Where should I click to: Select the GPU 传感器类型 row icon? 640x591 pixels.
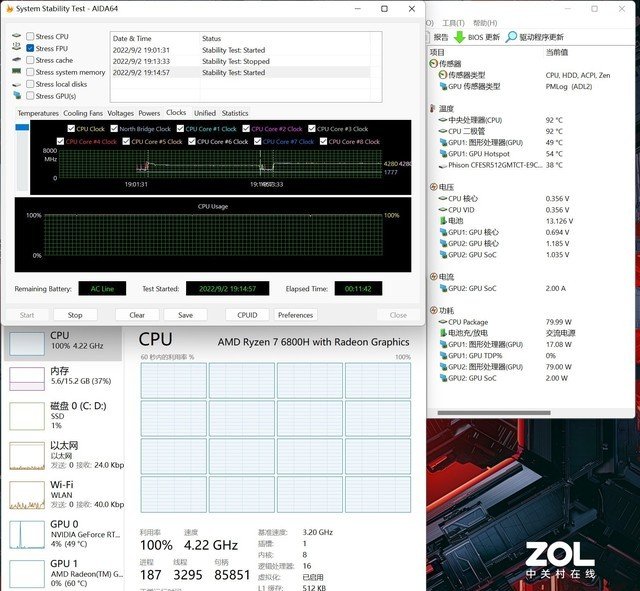point(443,86)
